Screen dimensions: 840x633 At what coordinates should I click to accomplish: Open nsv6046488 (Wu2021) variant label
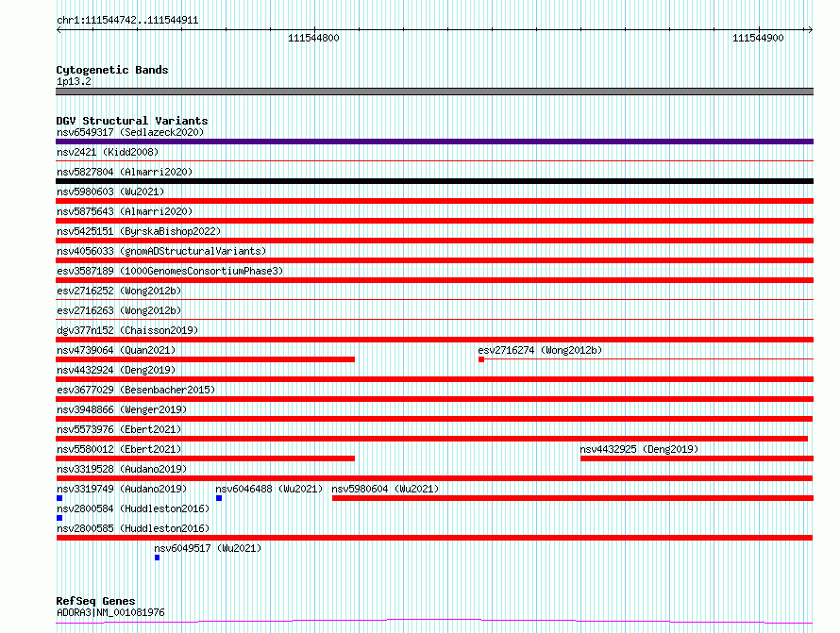click(x=269, y=489)
